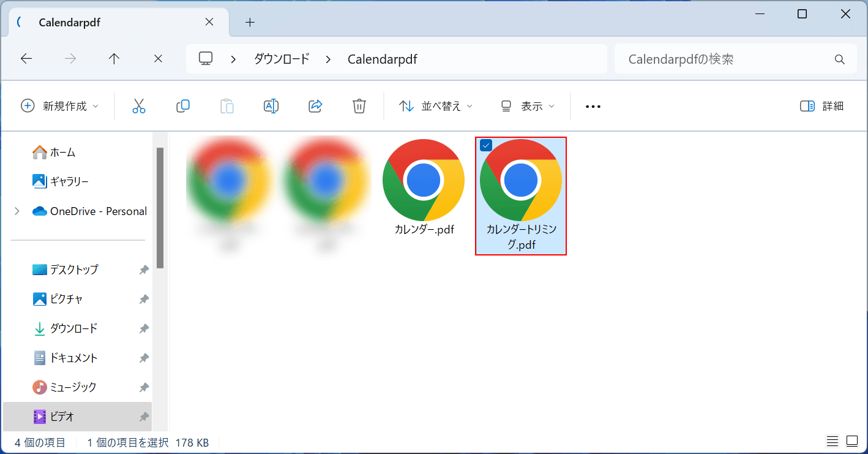Click pin icon next to ダウンロード

click(x=144, y=328)
